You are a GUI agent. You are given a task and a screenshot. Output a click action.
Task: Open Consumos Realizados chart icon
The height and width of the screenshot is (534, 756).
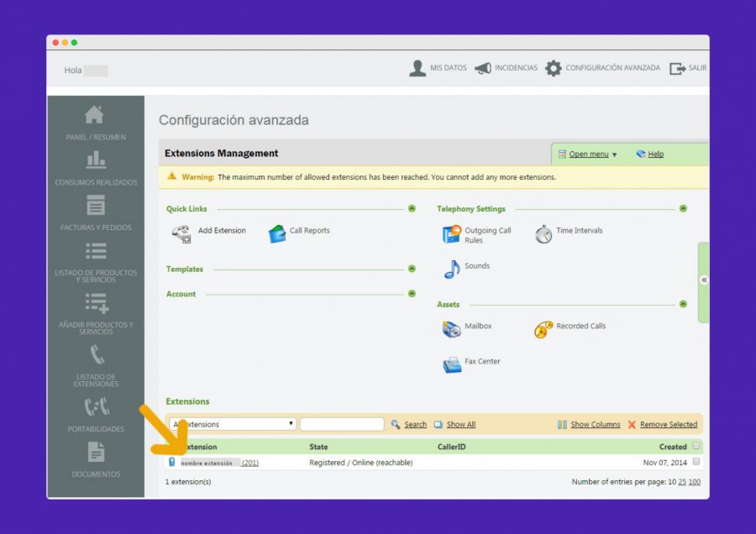click(x=96, y=160)
